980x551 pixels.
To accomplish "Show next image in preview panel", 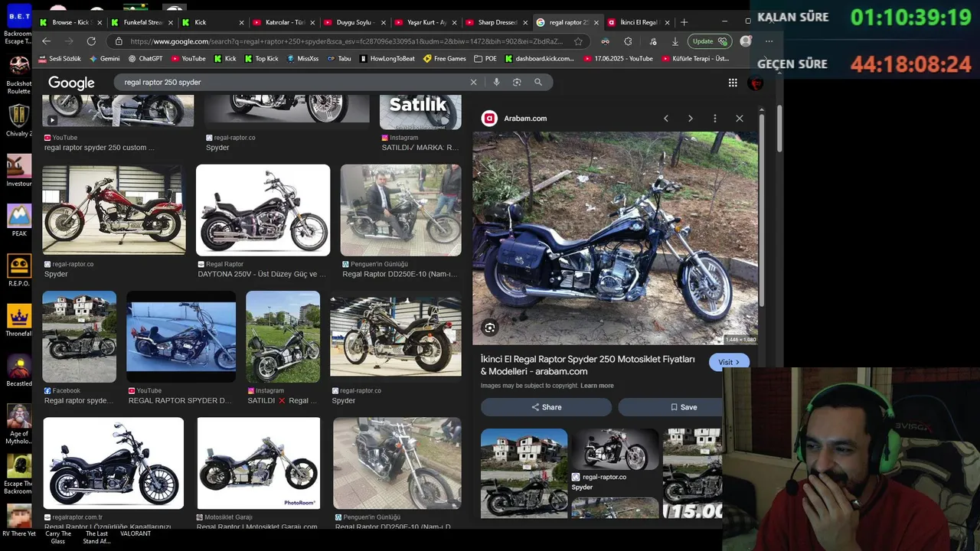I will pos(691,119).
